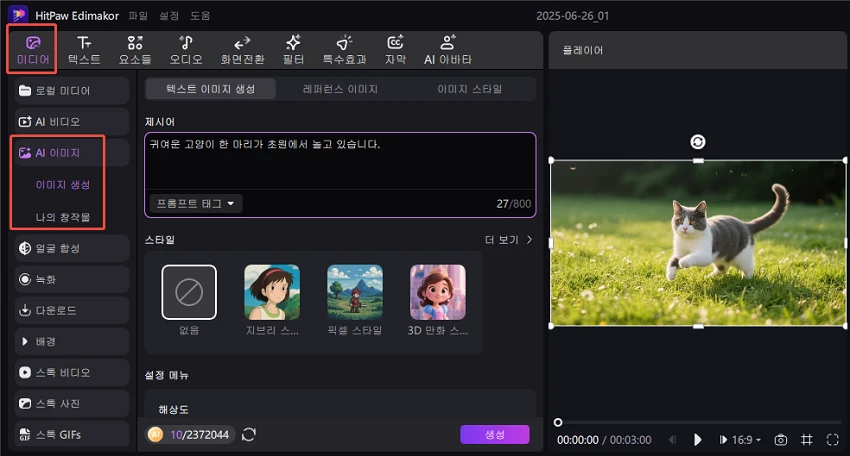Click the 해상도 resolution label
This screenshot has height=456, width=850.
point(173,410)
